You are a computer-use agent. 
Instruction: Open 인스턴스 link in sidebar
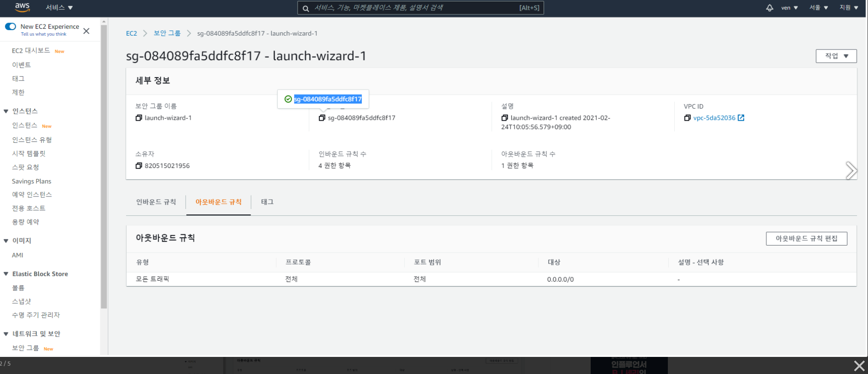24,125
